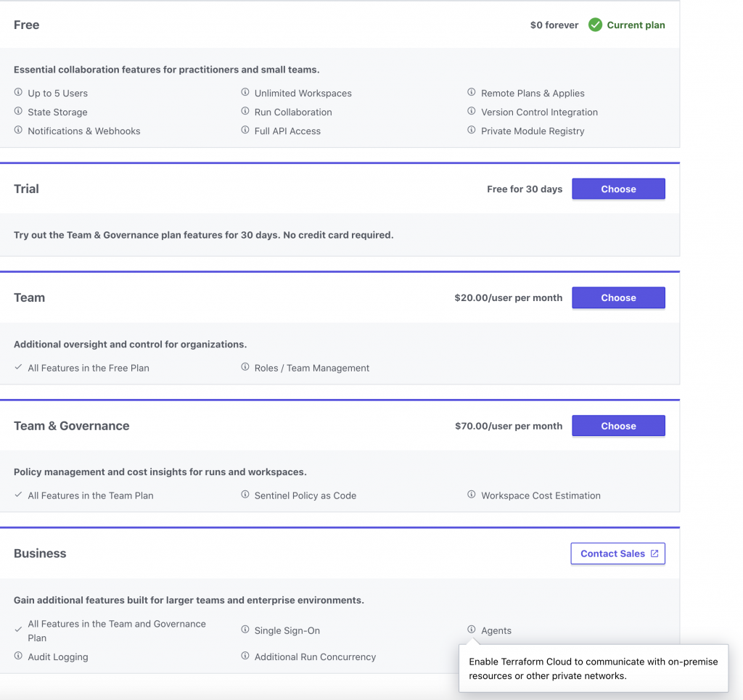
Task: Click info icon next to Workspace Cost Estimation
Action: [x=472, y=495]
